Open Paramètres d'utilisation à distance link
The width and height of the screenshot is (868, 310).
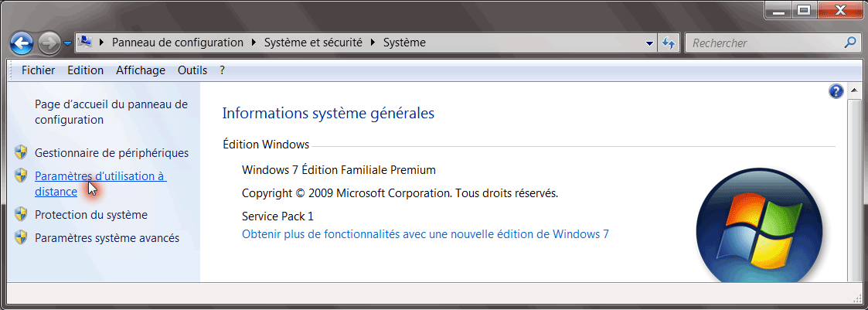click(100, 184)
